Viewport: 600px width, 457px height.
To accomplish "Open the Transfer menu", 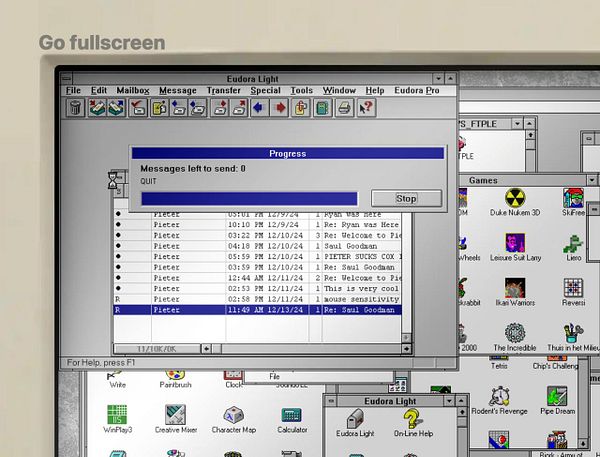I will coord(223,90).
